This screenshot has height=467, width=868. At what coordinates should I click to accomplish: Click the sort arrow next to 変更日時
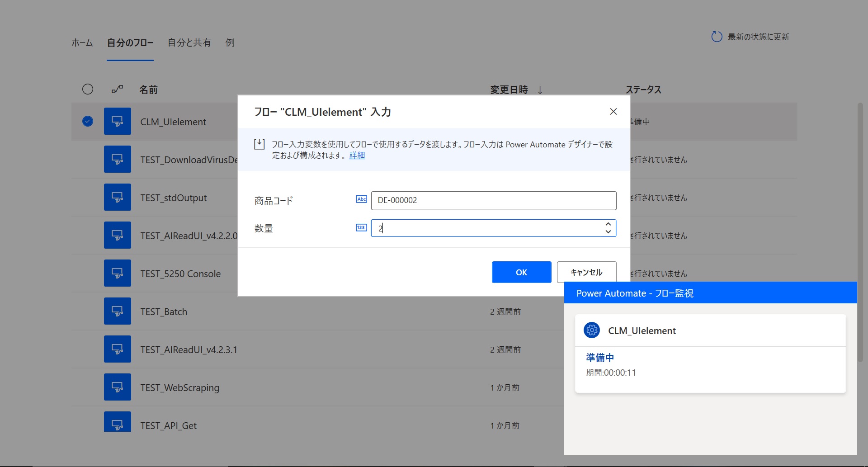coord(540,90)
